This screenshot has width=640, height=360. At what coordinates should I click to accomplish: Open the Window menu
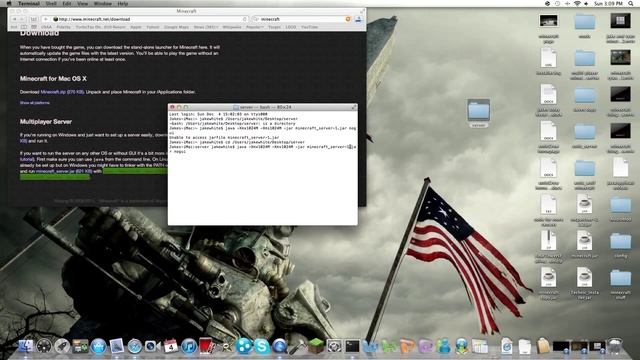tap(103, 3)
